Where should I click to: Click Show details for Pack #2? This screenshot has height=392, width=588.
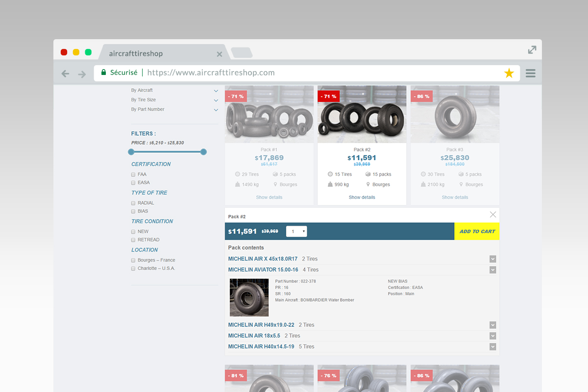[x=362, y=197]
